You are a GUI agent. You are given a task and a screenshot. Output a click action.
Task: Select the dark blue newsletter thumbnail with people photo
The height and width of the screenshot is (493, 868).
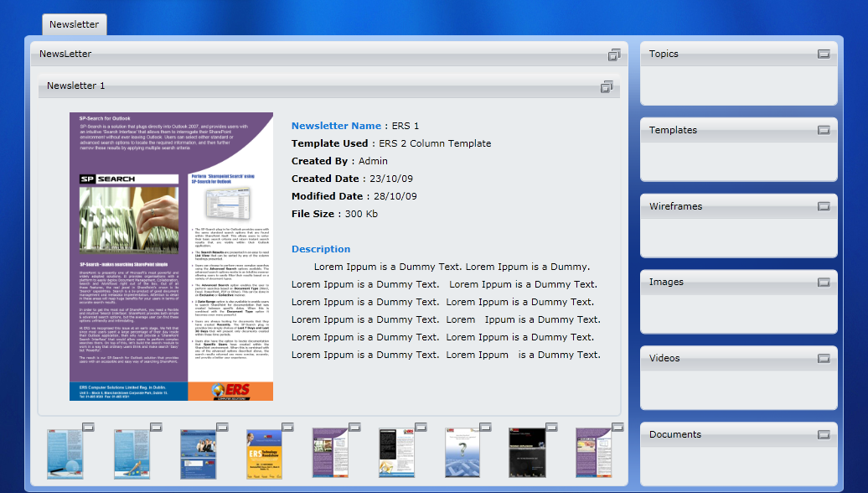coord(198,454)
